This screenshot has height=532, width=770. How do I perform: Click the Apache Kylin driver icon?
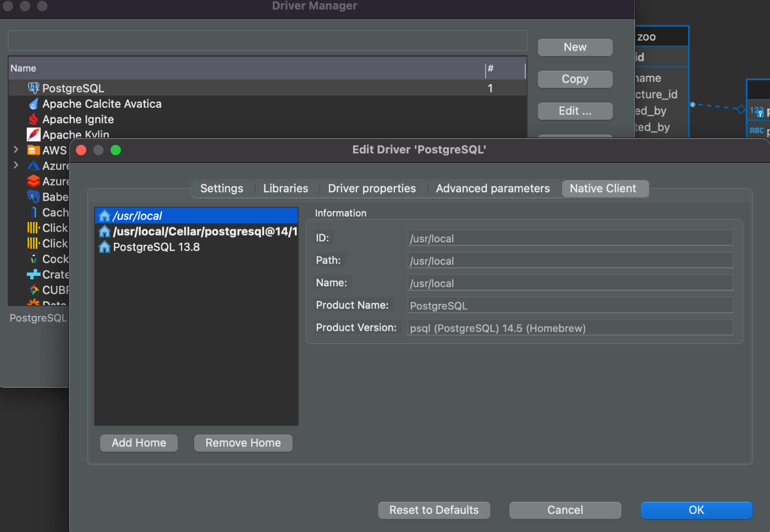click(x=34, y=134)
